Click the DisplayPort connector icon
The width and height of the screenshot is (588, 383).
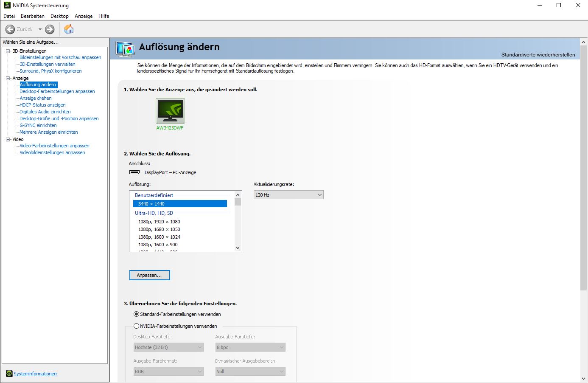(134, 172)
